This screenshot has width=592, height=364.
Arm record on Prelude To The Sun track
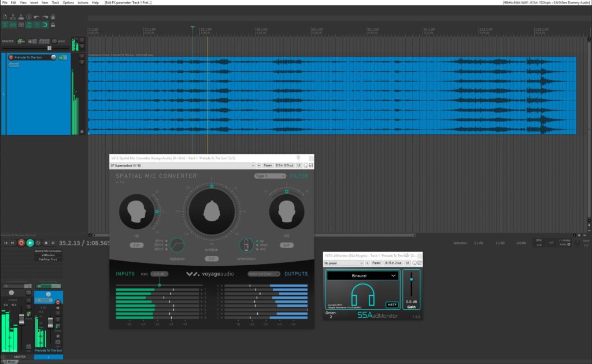click(11, 57)
